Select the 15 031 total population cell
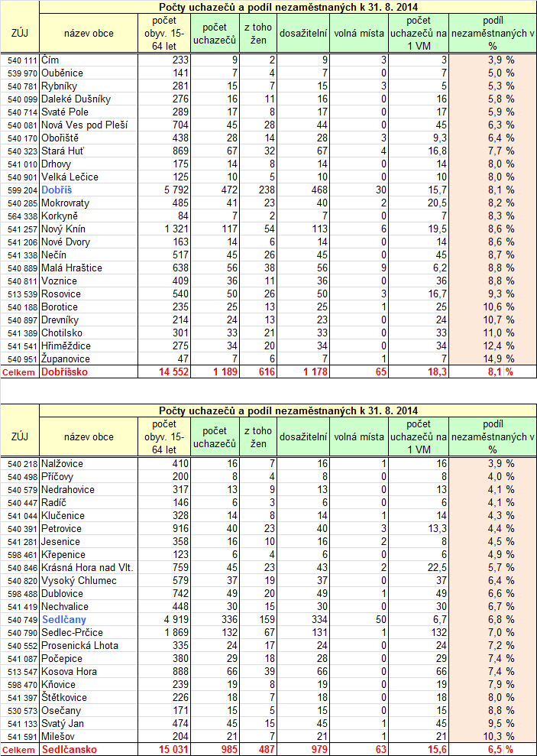537x756 pixels. pos(164,749)
